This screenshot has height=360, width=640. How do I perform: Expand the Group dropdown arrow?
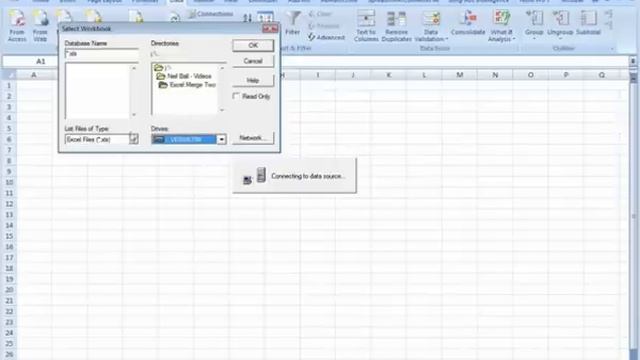pos(534,39)
